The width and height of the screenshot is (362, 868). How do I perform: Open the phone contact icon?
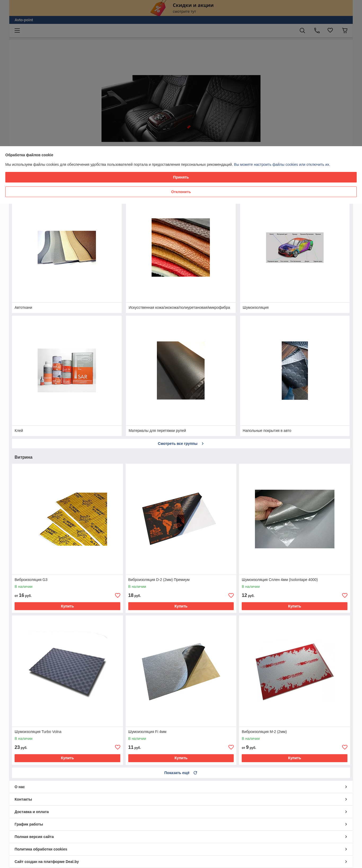tap(317, 30)
